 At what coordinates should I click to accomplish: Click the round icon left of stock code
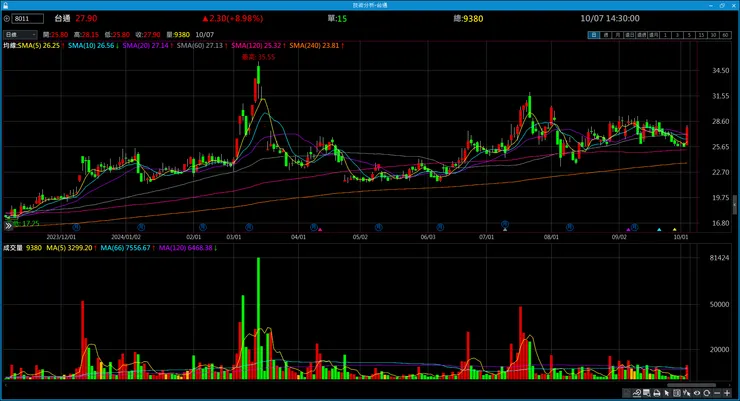7,18
